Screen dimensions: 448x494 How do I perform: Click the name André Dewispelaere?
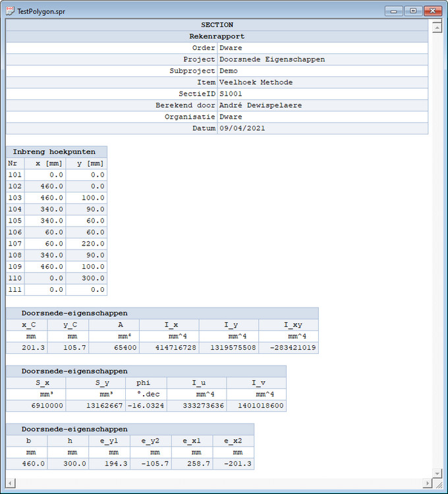[x=260, y=105]
